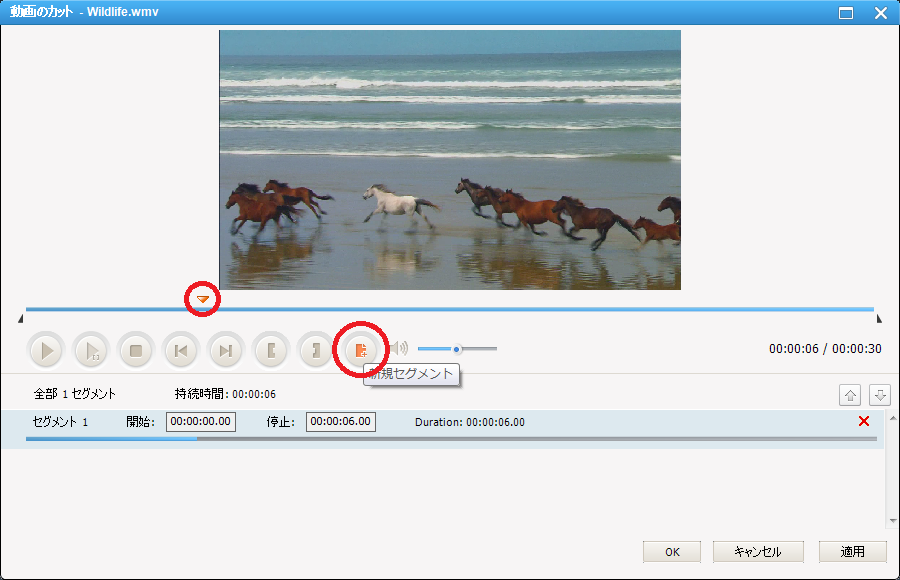Edit the start time field 00:00:00.00

pos(201,422)
